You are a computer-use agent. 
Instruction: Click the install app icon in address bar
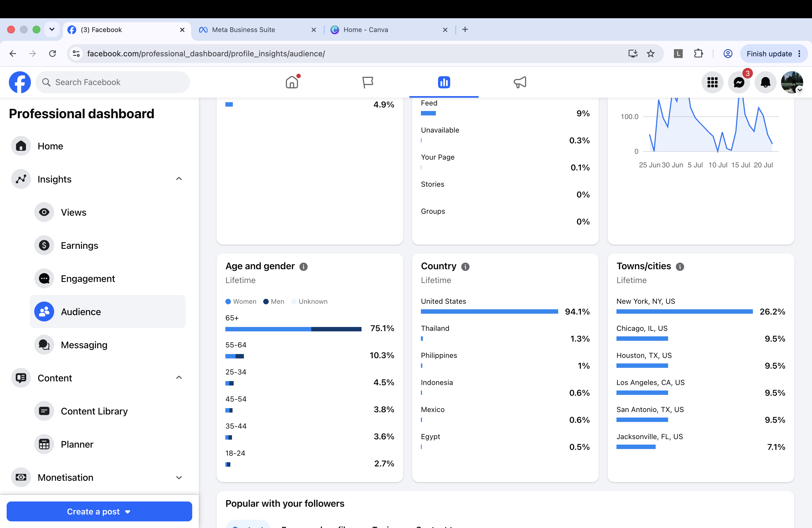[633, 54]
